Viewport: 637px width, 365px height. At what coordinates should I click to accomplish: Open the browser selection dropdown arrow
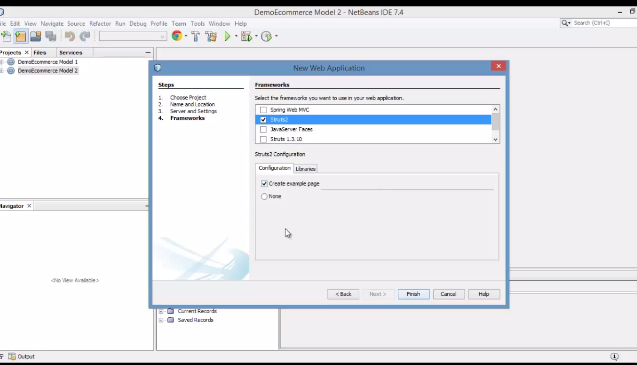(x=186, y=36)
